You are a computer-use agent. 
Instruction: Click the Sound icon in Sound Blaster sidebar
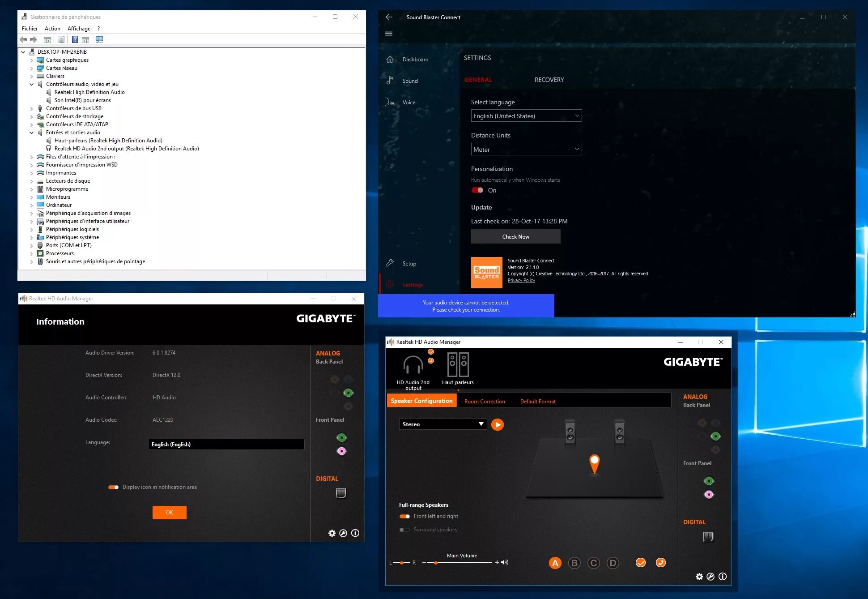click(390, 81)
